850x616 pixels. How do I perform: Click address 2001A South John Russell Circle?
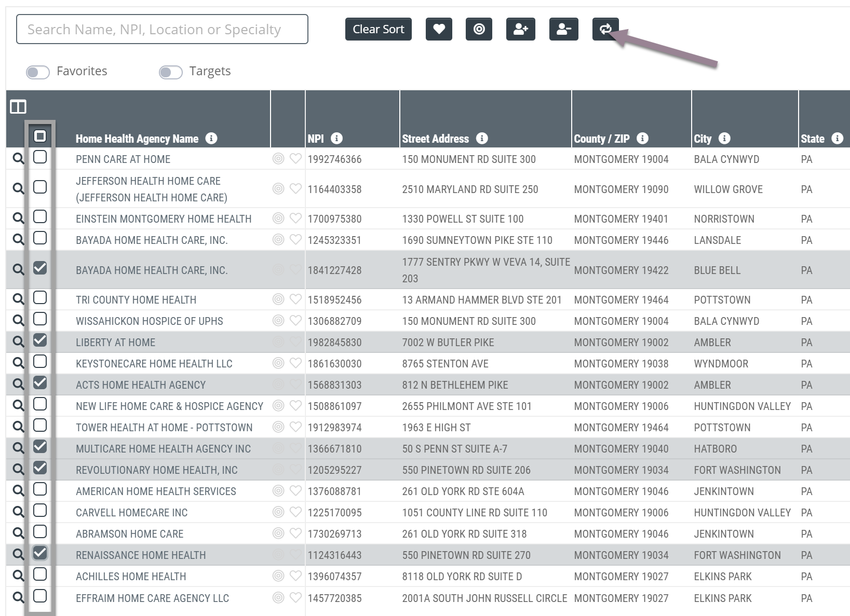(x=484, y=598)
